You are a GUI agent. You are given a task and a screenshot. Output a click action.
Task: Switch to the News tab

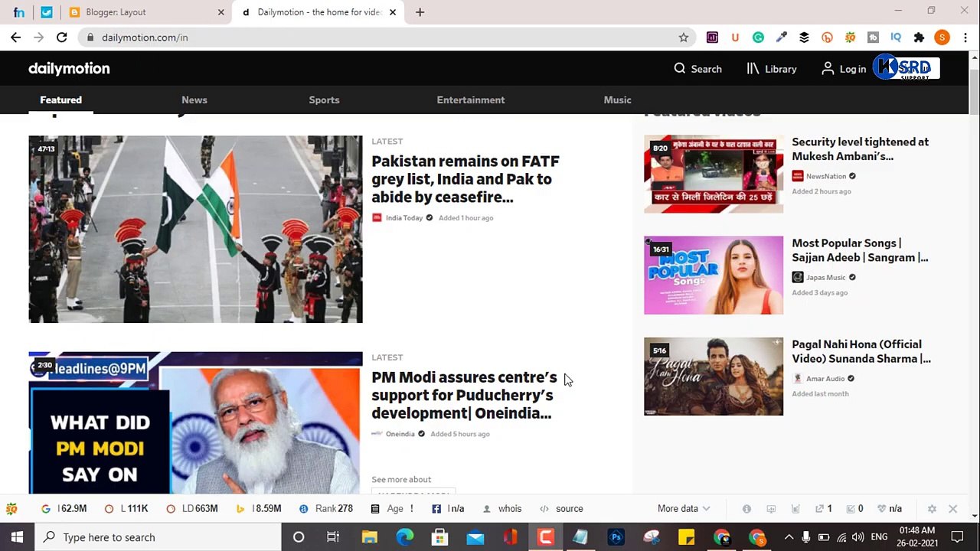tap(194, 100)
